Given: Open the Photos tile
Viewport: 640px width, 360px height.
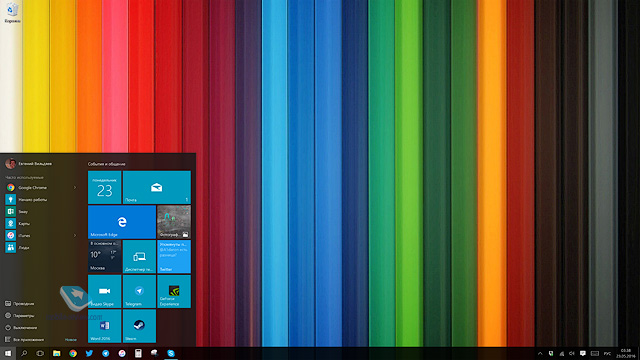Looking at the screenshot, I should click(174, 222).
